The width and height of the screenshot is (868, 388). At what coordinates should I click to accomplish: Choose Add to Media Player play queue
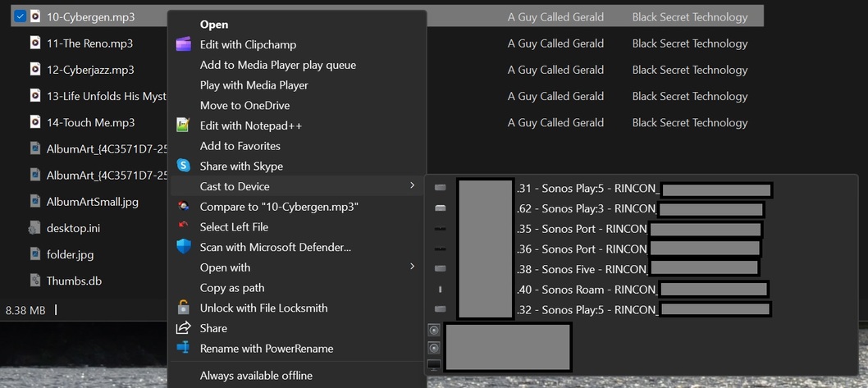[277, 65]
